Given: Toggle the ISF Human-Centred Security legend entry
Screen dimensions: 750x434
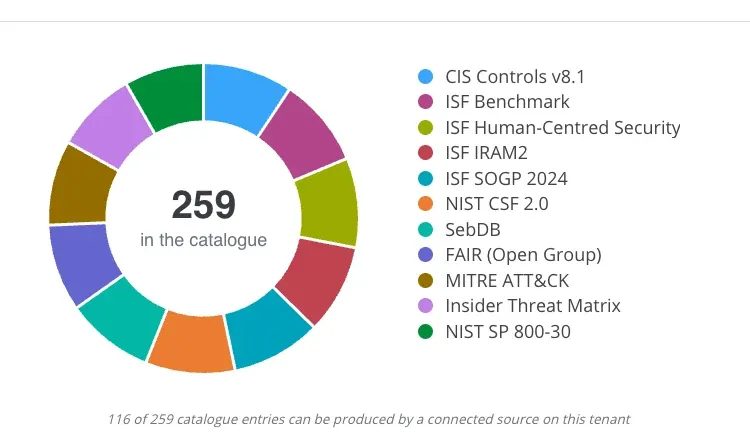Looking at the screenshot, I should tap(549, 128).
